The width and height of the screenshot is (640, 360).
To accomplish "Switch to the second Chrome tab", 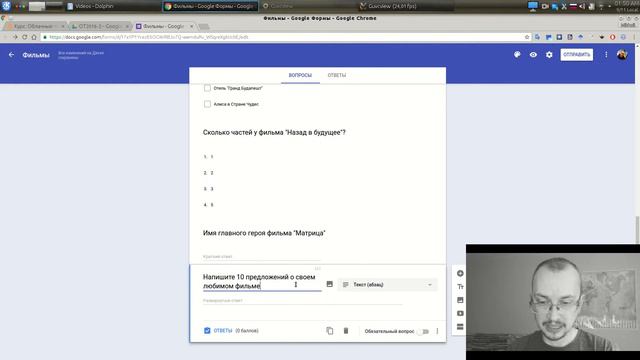I will click(x=99, y=26).
